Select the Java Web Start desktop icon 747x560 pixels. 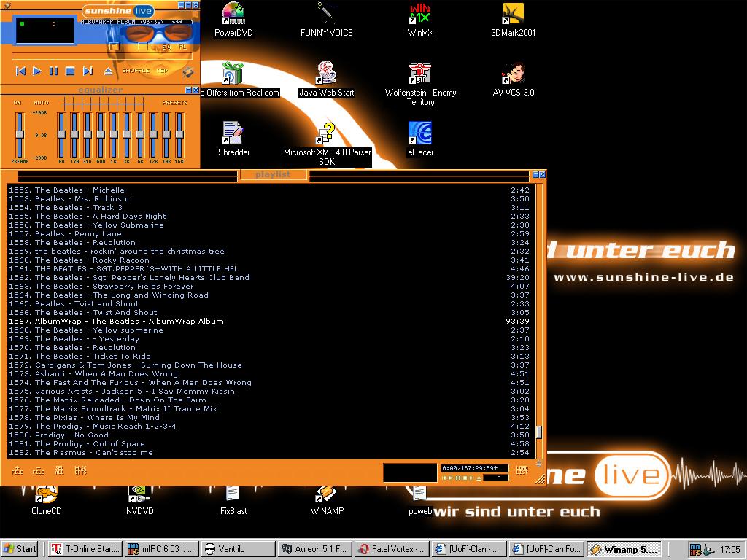pos(327,80)
